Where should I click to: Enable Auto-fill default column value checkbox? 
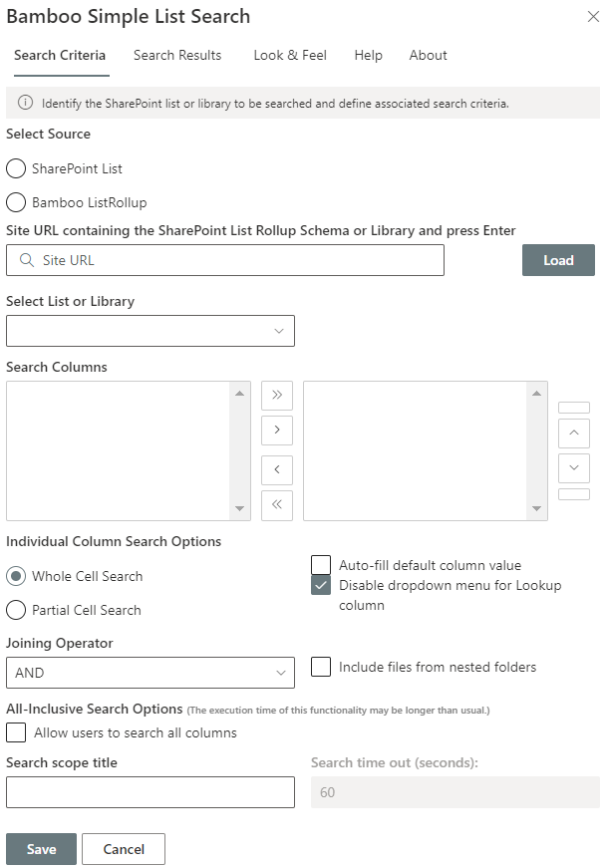click(x=321, y=565)
